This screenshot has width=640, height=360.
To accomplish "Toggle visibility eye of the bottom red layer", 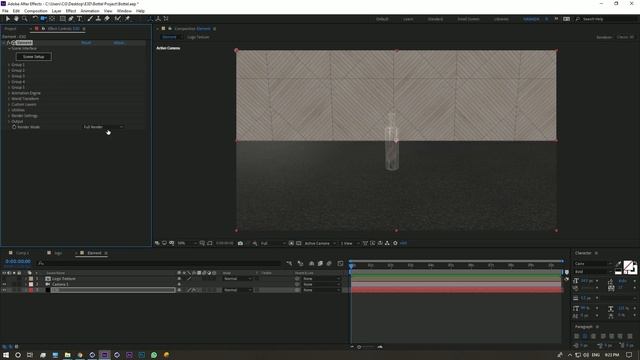I will 4,290.
